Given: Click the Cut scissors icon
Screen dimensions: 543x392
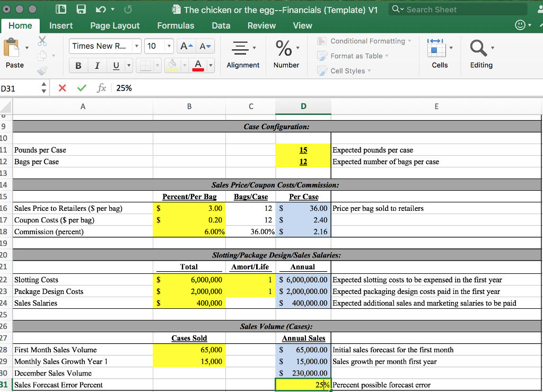Looking at the screenshot, I should 42,40.
